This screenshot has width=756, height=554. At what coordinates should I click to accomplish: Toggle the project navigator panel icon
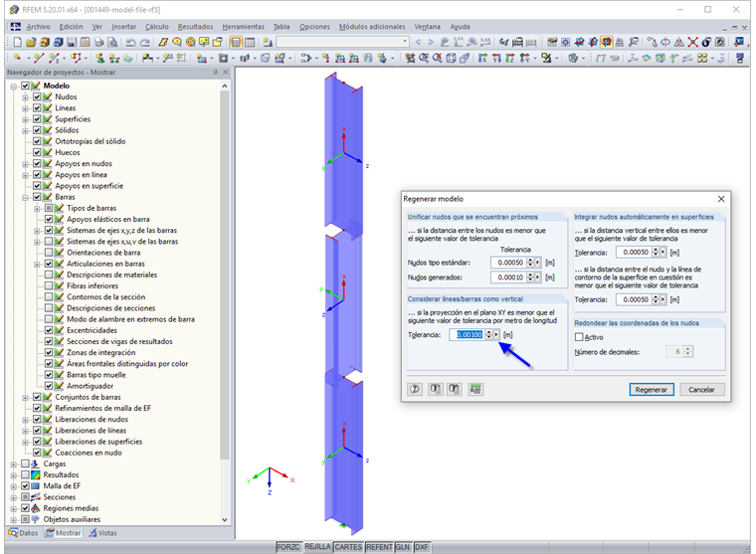[236, 42]
